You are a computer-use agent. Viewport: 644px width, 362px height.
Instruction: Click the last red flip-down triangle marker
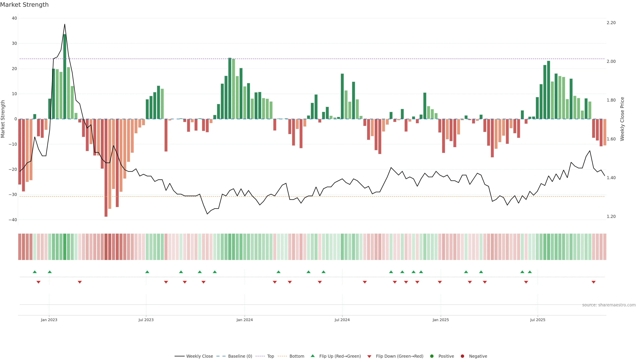tap(594, 282)
